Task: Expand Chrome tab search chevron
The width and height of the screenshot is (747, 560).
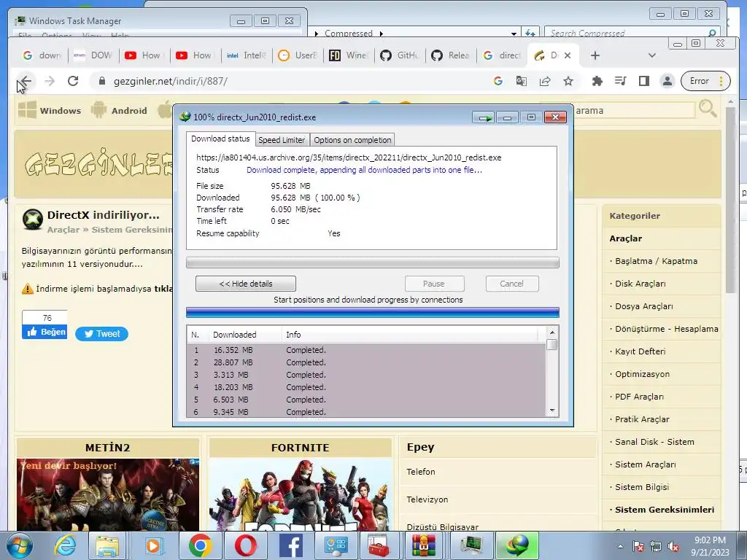Action: (x=652, y=55)
